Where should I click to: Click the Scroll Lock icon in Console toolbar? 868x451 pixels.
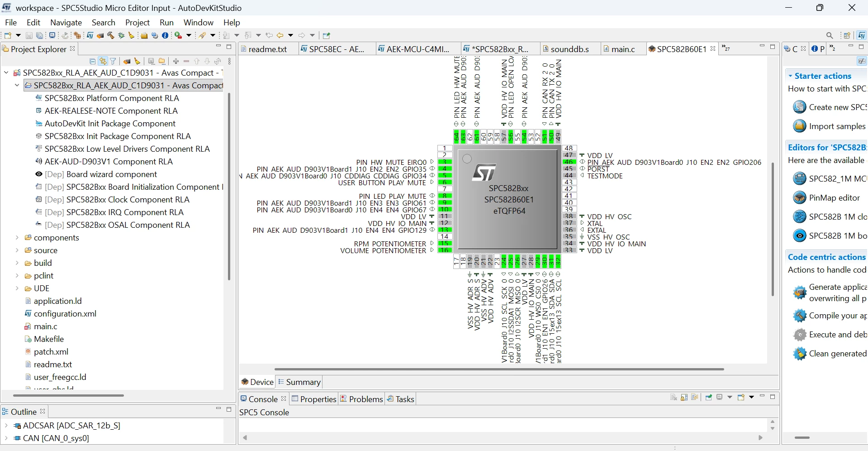[684, 397]
